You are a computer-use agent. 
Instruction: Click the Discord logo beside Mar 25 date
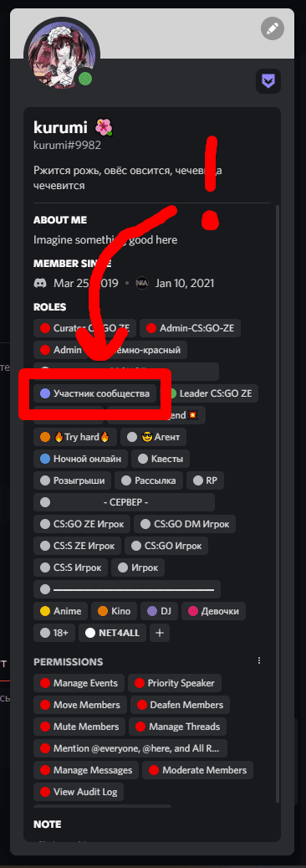(40, 284)
